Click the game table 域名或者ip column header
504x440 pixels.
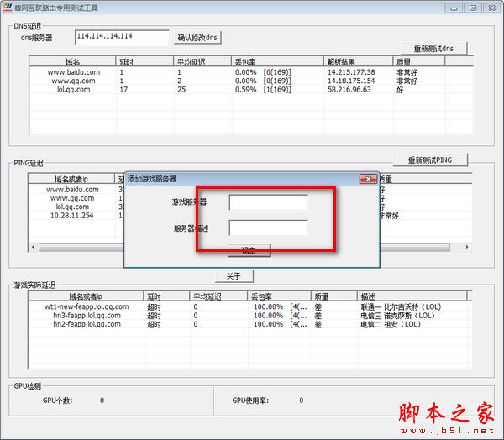pyautogui.click(x=86, y=296)
